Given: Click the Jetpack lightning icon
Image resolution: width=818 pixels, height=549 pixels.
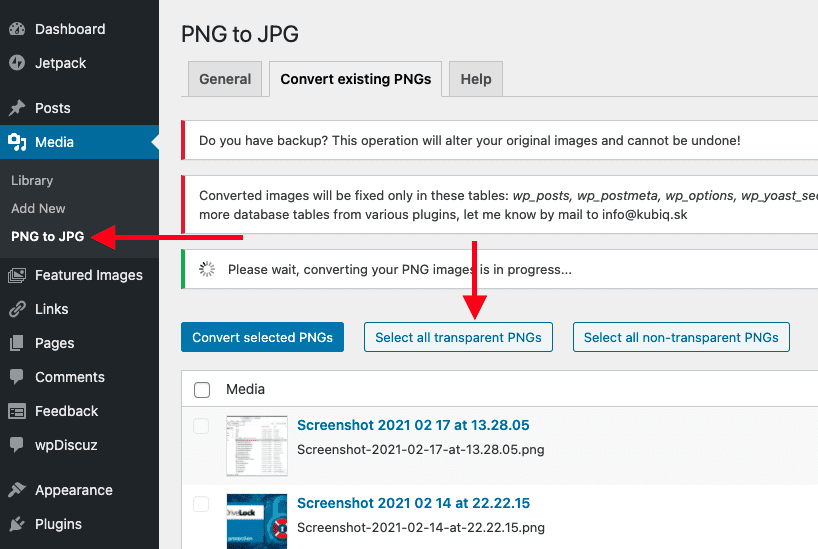Looking at the screenshot, I should (x=17, y=63).
